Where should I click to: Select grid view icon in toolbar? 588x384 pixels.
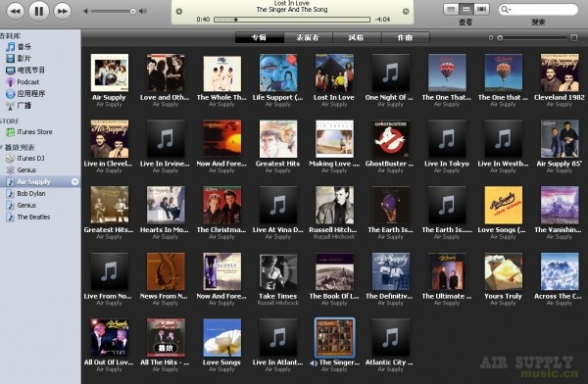pyautogui.click(x=466, y=9)
